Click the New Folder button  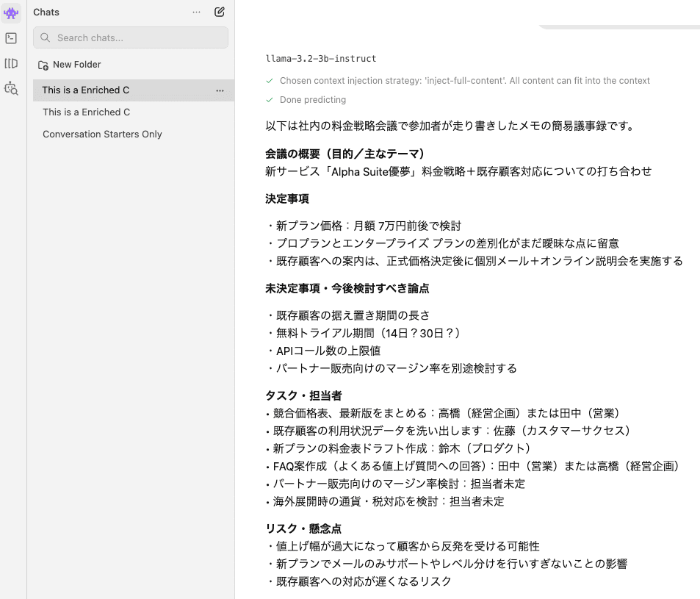point(70,65)
